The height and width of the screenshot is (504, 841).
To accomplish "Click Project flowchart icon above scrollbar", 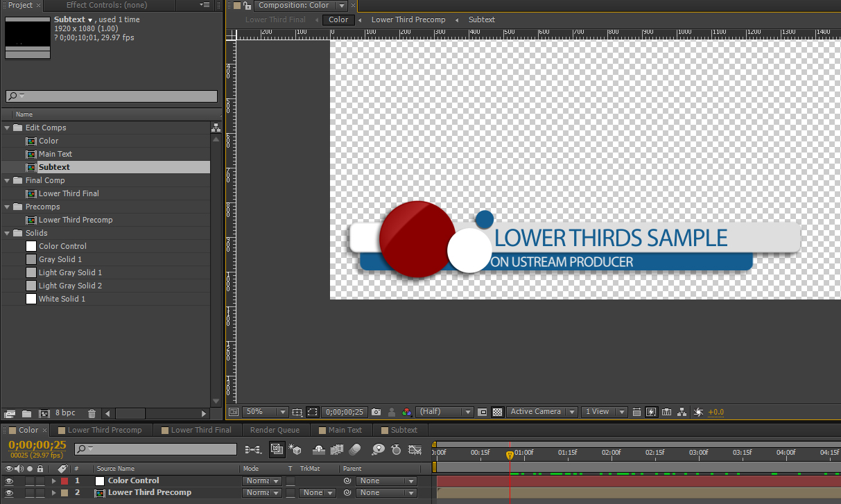I will pyautogui.click(x=216, y=128).
